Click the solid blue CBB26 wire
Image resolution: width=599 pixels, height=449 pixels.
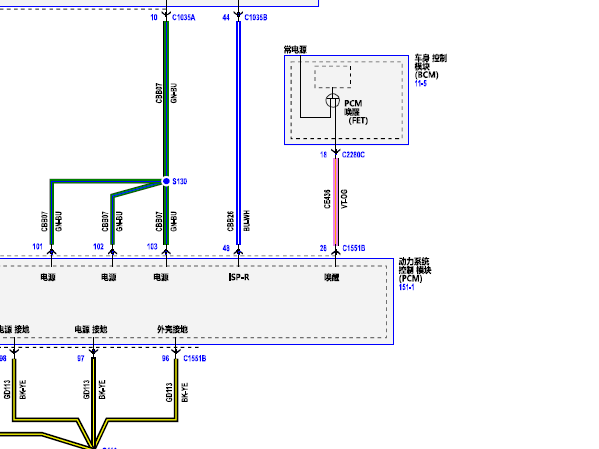(238, 133)
